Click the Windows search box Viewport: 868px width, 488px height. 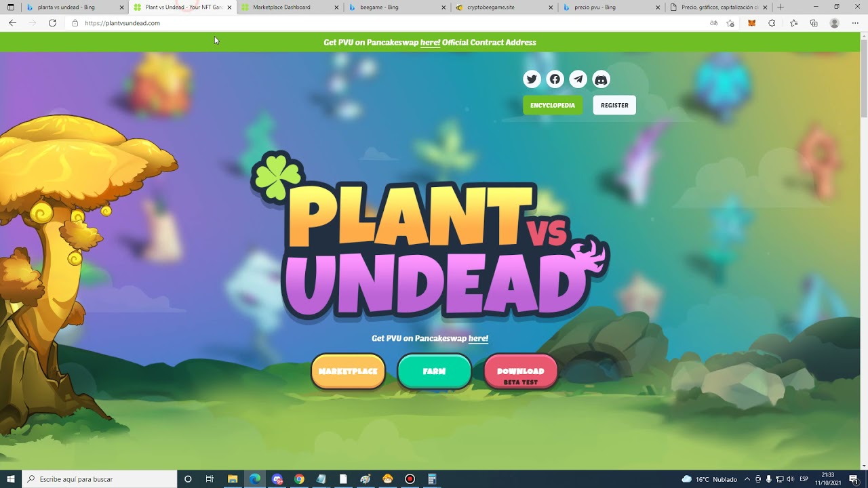point(100,479)
